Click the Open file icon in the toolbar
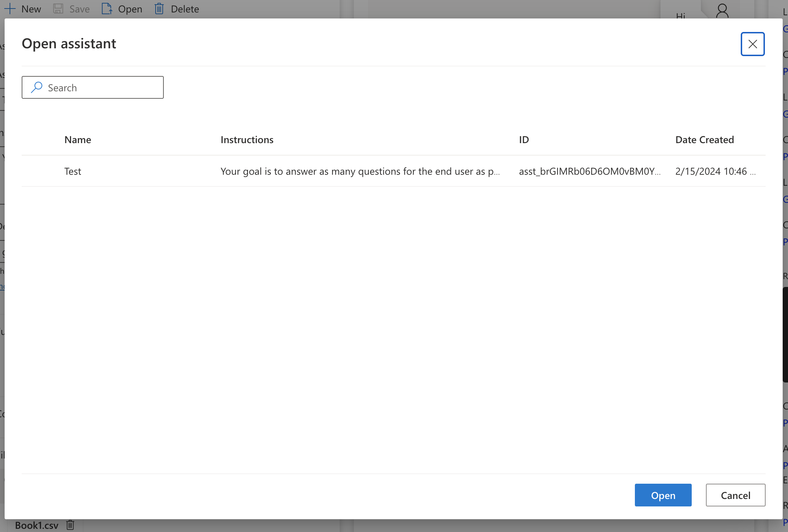788x532 pixels. pyautogui.click(x=107, y=9)
